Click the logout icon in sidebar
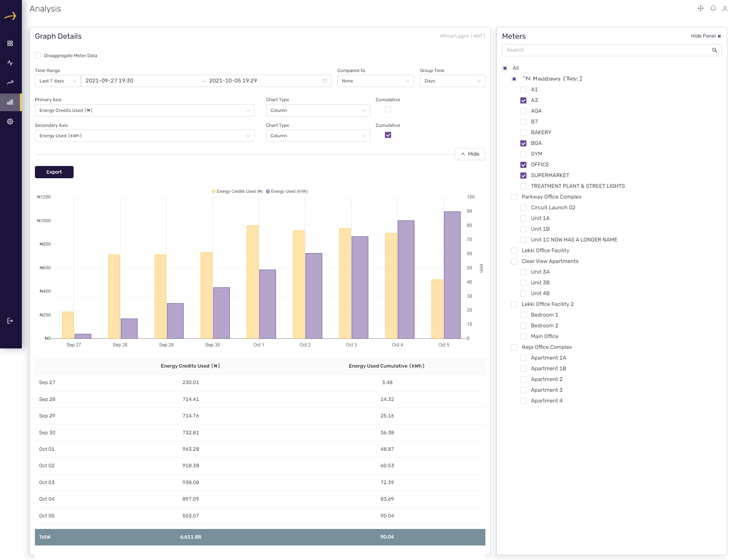735x560 pixels. (x=10, y=321)
